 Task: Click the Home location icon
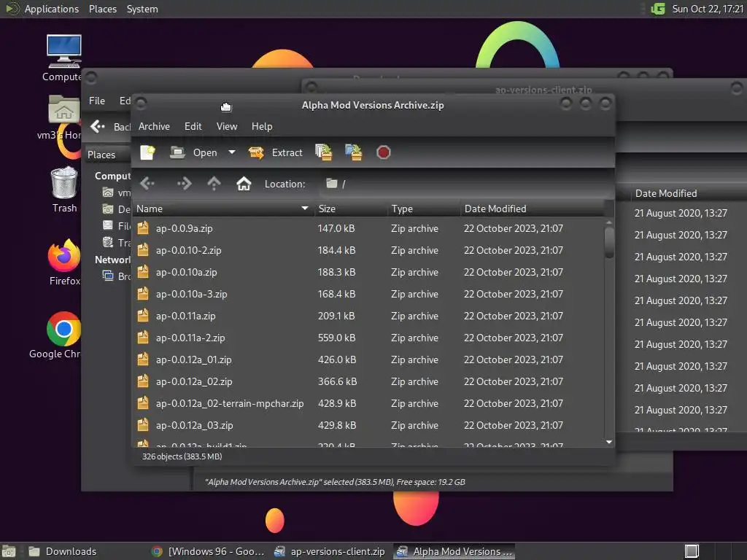coord(244,184)
